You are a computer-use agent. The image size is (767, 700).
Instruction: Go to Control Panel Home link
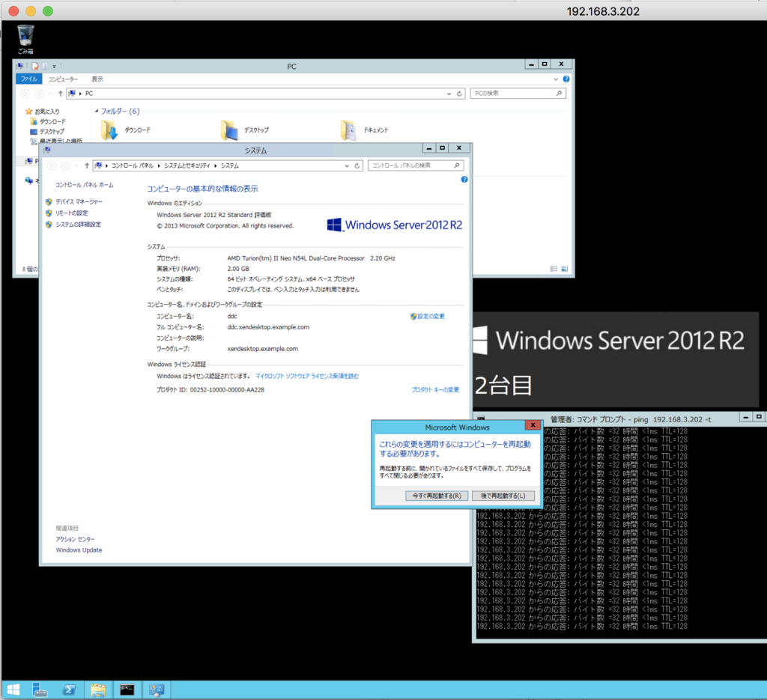[84, 185]
